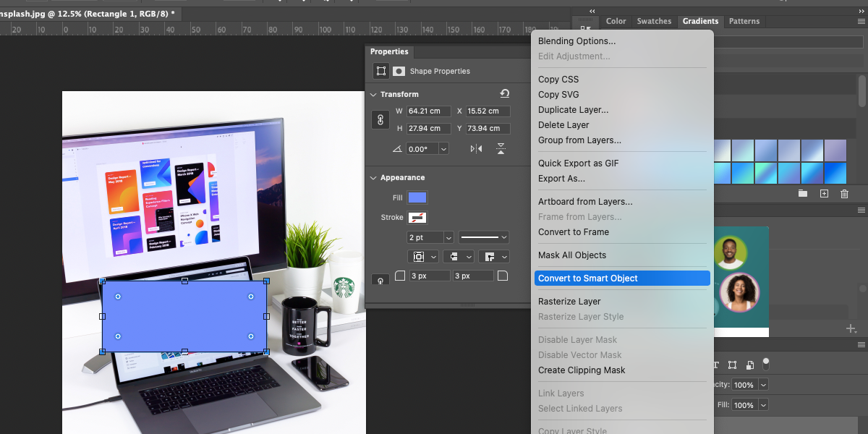The image size is (868, 434).
Task: Open the Opacity percentage dropdown
Action: (x=763, y=385)
